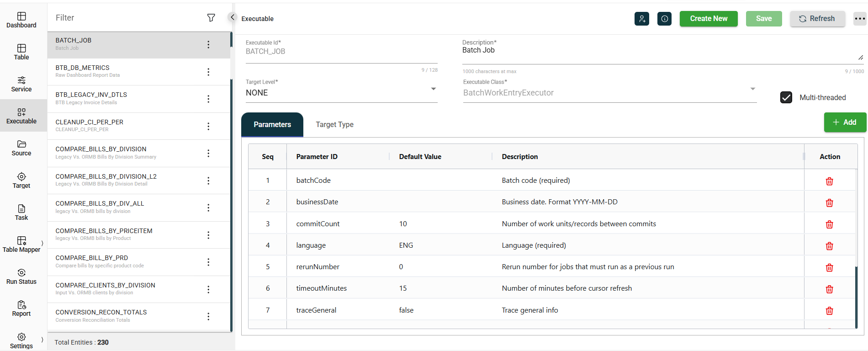The width and height of the screenshot is (868, 351).
Task: Open the more options ellipsis menu
Action: click(x=859, y=19)
